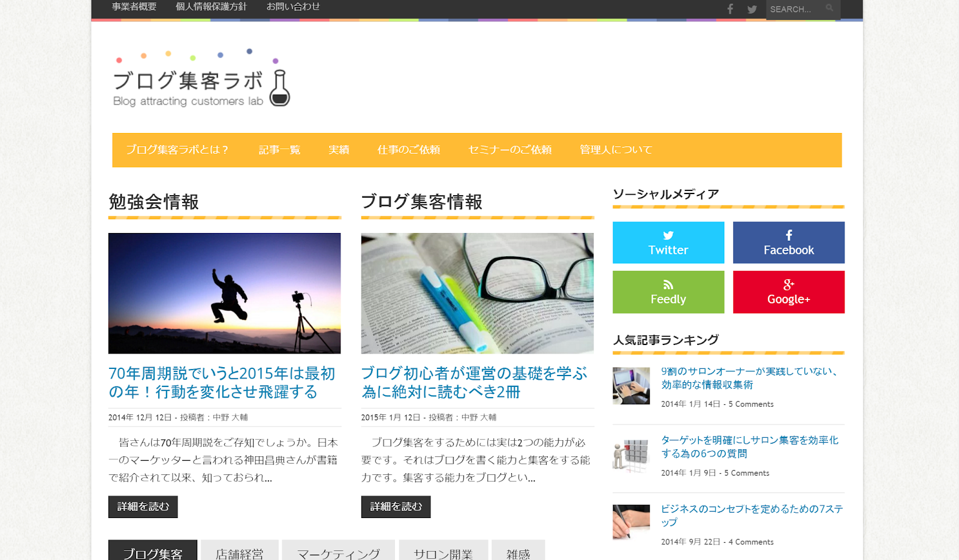Click the 勉強会情報 section heading
This screenshot has height=560, width=959.
[154, 202]
